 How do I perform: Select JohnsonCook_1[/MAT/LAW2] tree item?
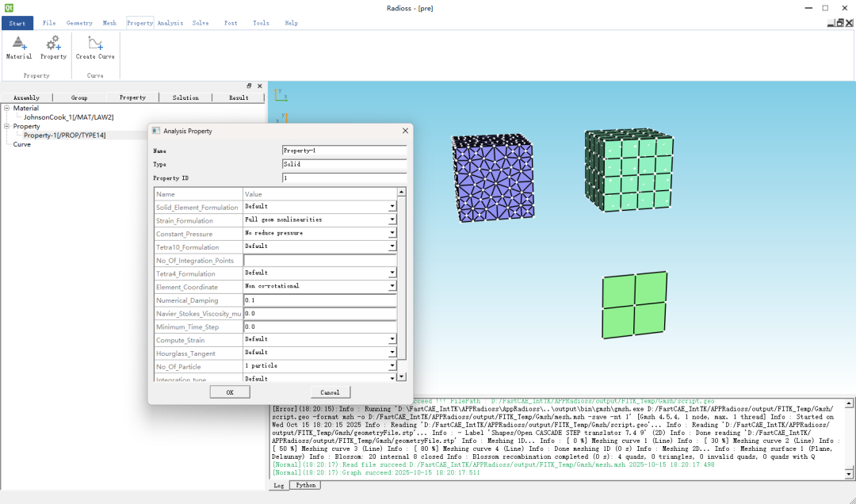69,116
